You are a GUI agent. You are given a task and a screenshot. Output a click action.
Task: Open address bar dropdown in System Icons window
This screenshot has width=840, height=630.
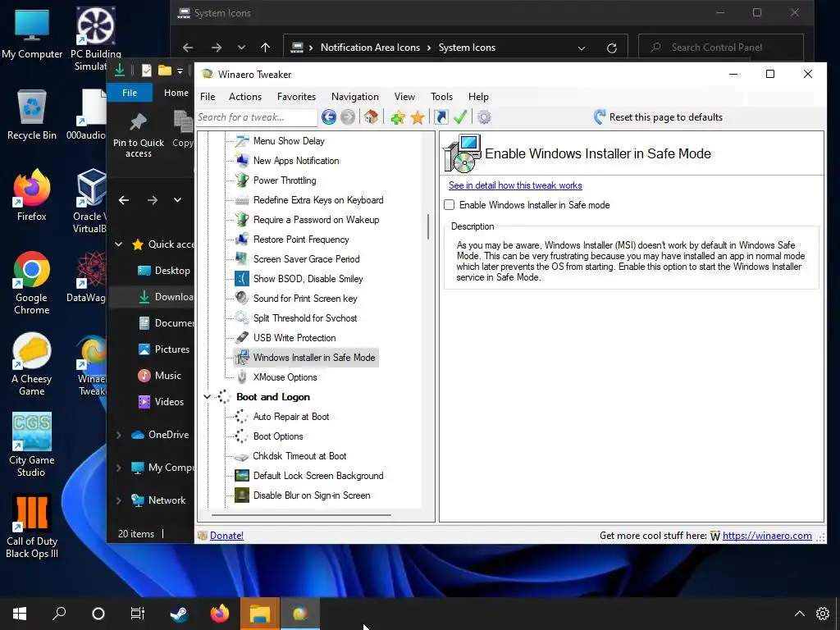[582, 48]
